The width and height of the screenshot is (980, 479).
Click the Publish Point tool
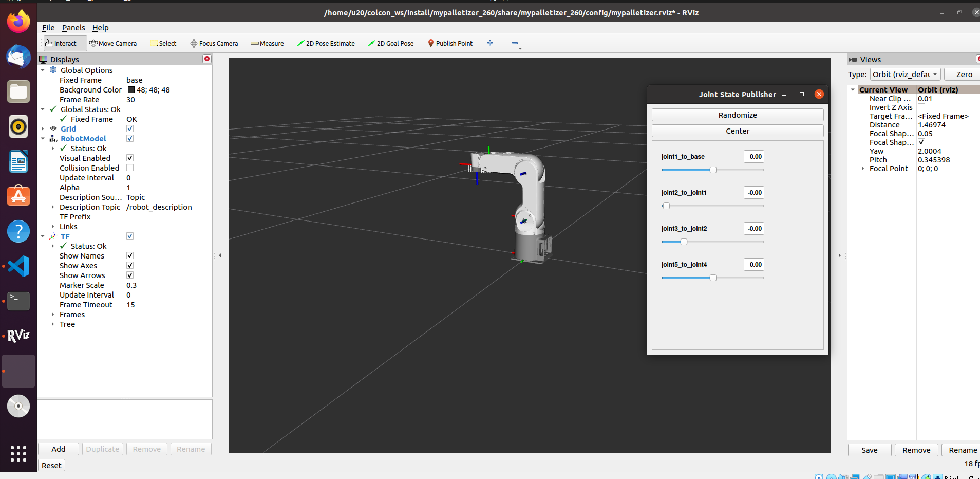click(x=450, y=44)
